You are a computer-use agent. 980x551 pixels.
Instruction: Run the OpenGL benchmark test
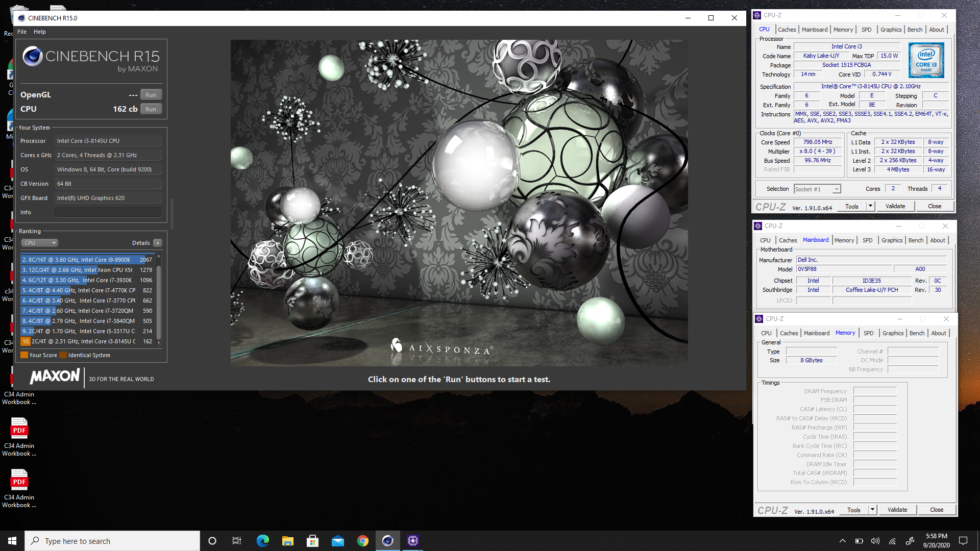[x=151, y=95]
